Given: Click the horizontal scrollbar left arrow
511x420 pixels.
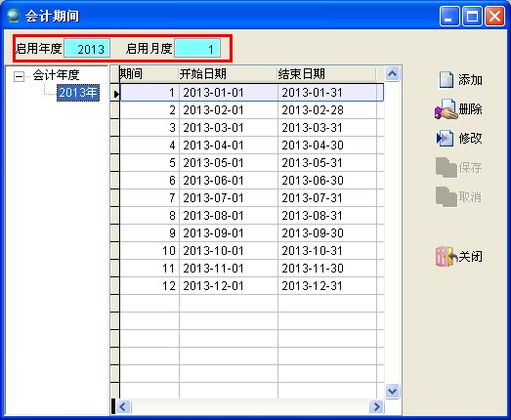Looking at the screenshot, I should (x=123, y=406).
